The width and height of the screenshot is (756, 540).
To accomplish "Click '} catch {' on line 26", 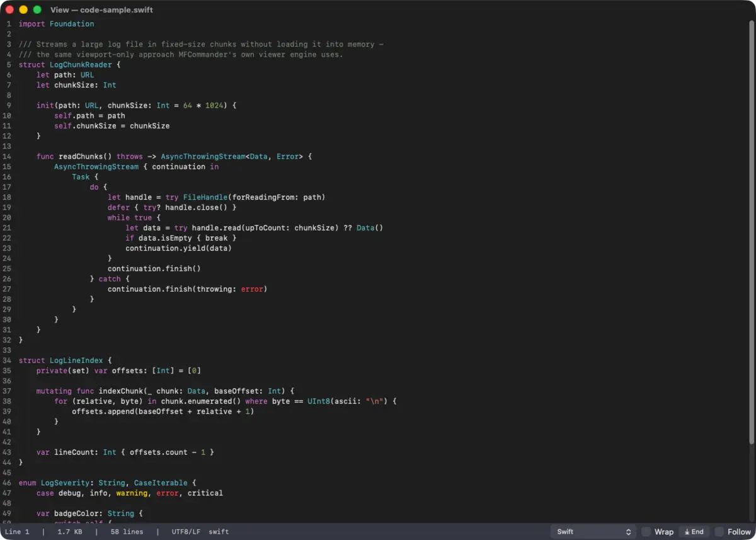I will (x=110, y=279).
